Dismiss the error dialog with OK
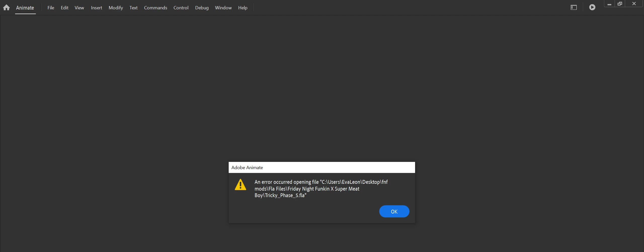 click(394, 211)
